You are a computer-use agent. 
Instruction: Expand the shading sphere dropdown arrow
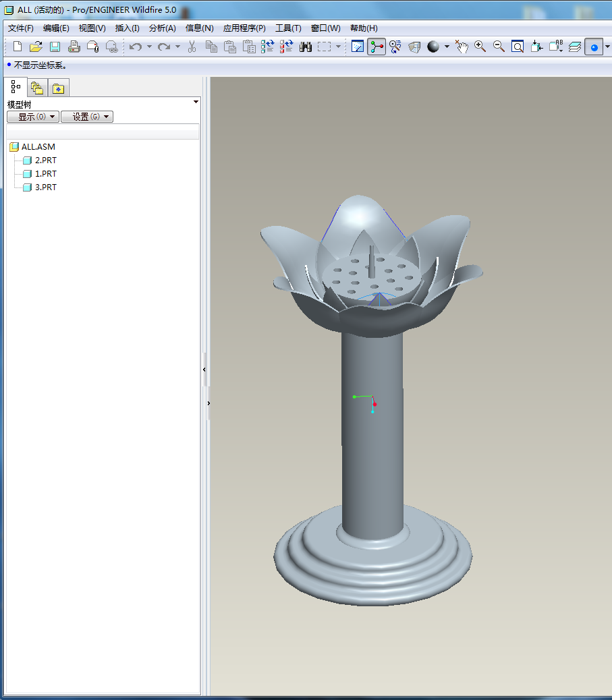(446, 47)
